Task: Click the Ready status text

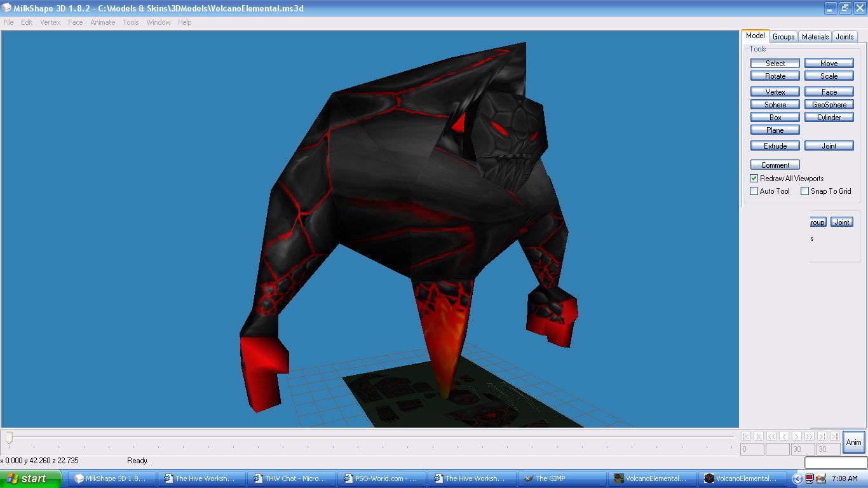Action: point(138,461)
